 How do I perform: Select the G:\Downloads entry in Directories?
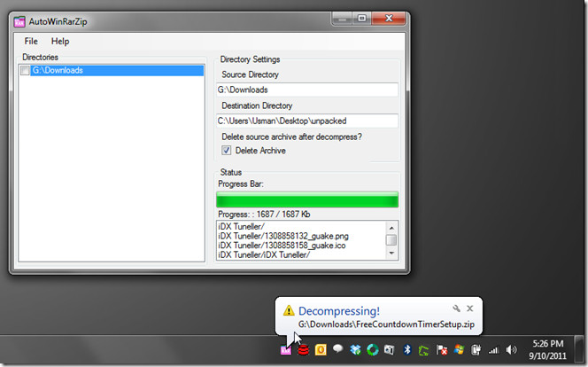117,70
